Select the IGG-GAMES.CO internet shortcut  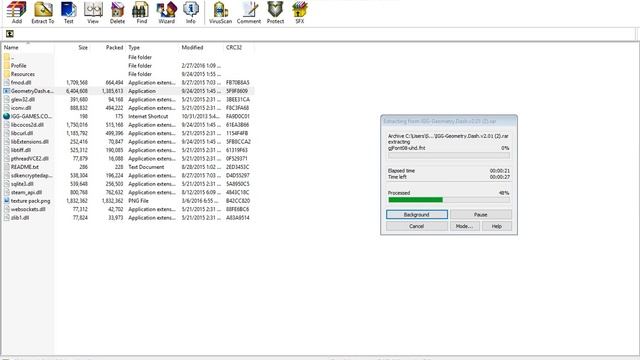129,116
